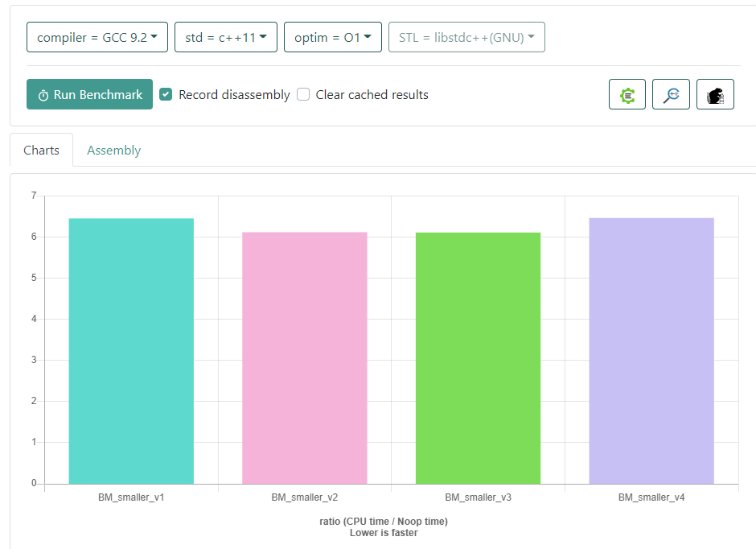Open benchmark in Compiler Explorer (green gear icon)
The height and width of the screenshot is (549, 756).
coord(627,94)
